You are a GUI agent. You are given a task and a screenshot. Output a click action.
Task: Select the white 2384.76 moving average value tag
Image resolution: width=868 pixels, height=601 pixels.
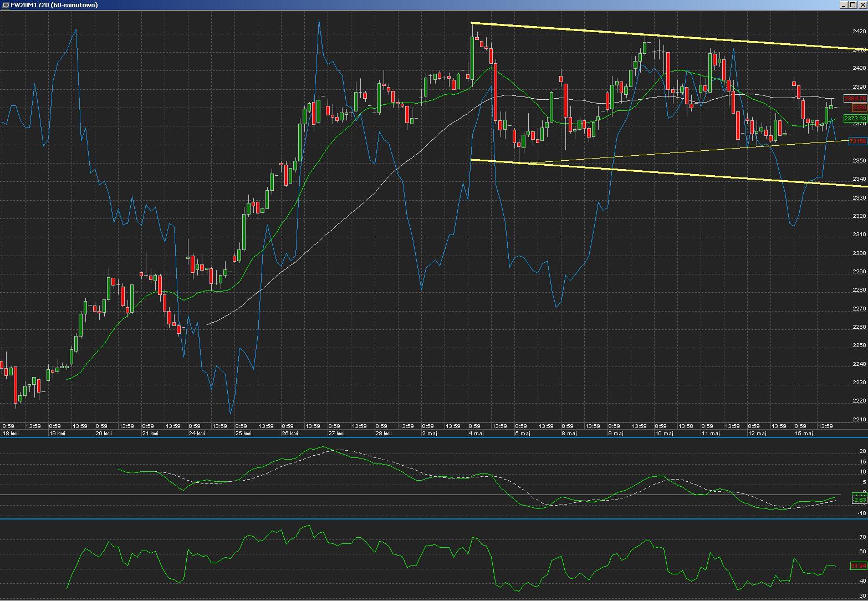[855, 99]
